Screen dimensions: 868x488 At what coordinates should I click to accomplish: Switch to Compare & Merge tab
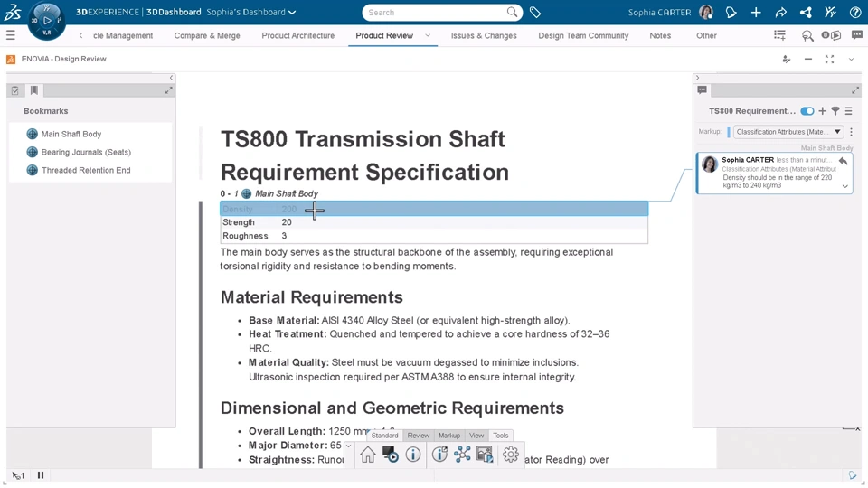click(207, 35)
